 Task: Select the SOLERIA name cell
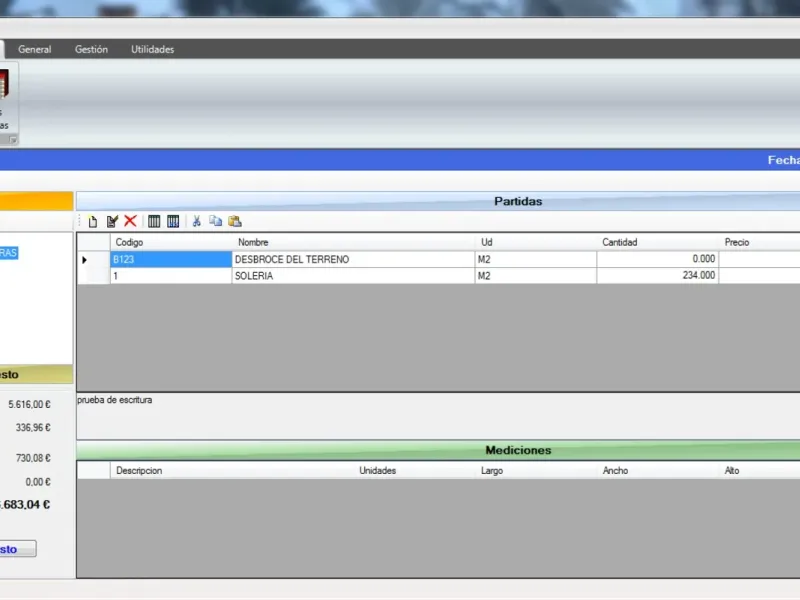(x=354, y=276)
